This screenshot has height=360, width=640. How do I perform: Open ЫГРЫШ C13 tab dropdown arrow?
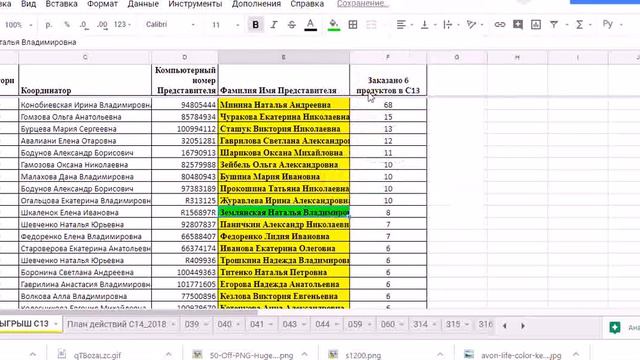[x=56, y=324]
